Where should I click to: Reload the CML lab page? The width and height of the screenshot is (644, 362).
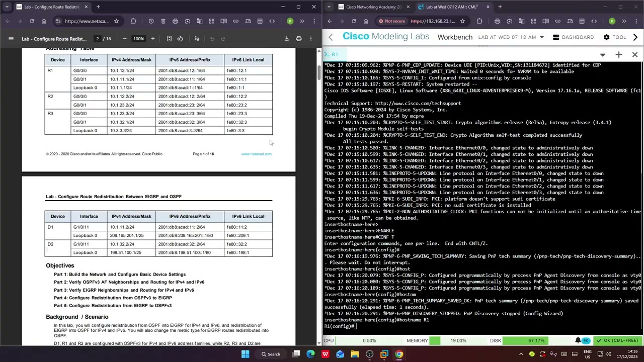point(354,21)
